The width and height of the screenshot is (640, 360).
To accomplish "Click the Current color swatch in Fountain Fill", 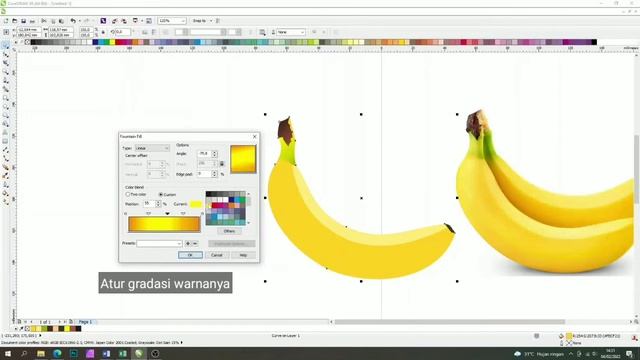I will click(x=196, y=204).
